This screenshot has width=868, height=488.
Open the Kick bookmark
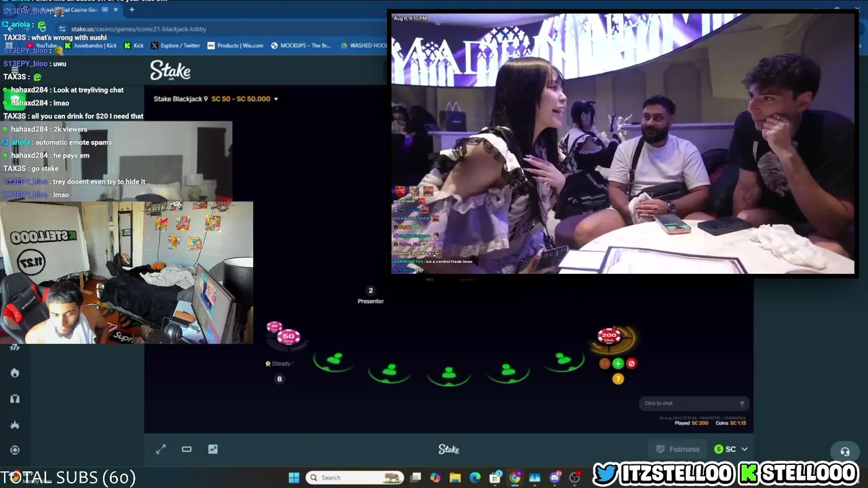tap(134, 45)
